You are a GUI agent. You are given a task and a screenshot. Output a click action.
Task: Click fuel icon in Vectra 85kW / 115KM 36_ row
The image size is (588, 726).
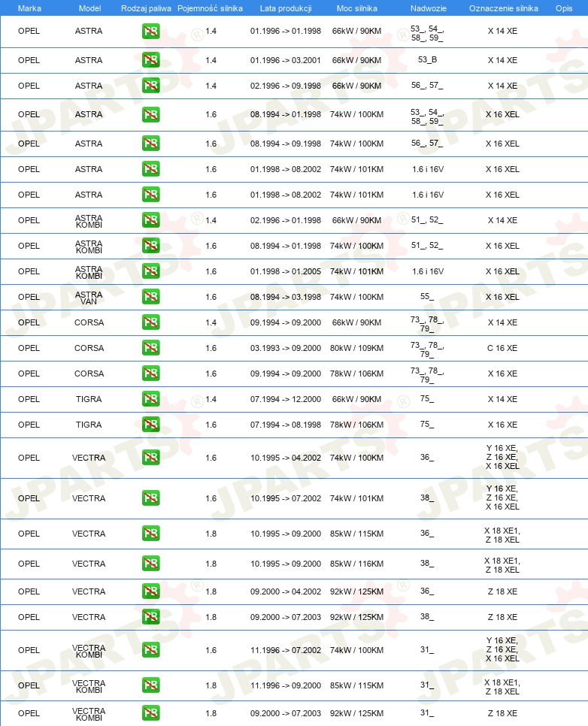point(151,534)
